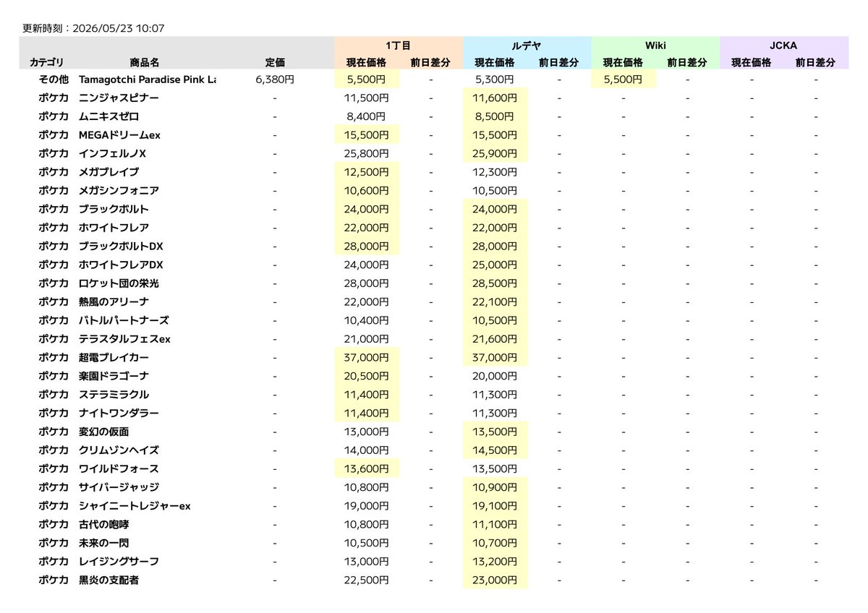Select the ワイルドフォース product name
Image resolution: width=868 pixels, height=613 pixels.
(x=119, y=469)
